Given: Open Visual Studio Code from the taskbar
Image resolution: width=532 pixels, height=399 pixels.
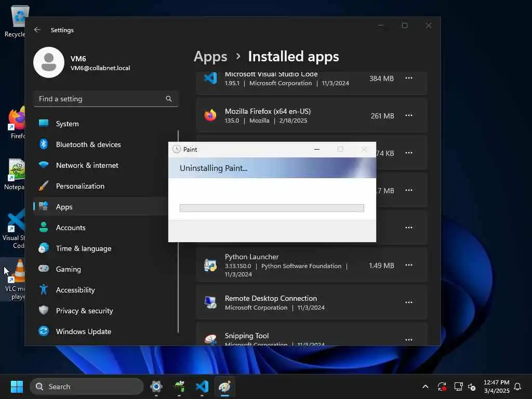Looking at the screenshot, I should (202, 387).
